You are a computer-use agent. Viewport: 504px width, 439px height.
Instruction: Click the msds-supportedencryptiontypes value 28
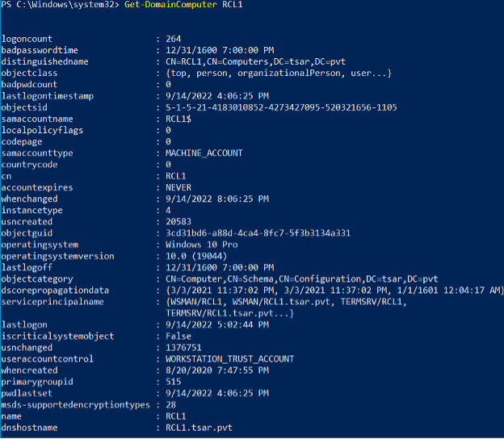tap(170, 405)
